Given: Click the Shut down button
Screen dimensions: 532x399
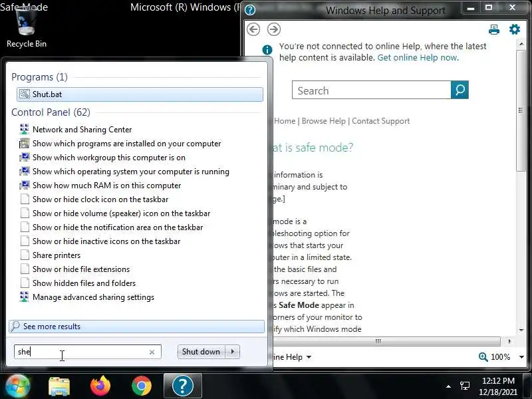Looking at the screenshot, I should pyautogui.click(x=201, y=352).
